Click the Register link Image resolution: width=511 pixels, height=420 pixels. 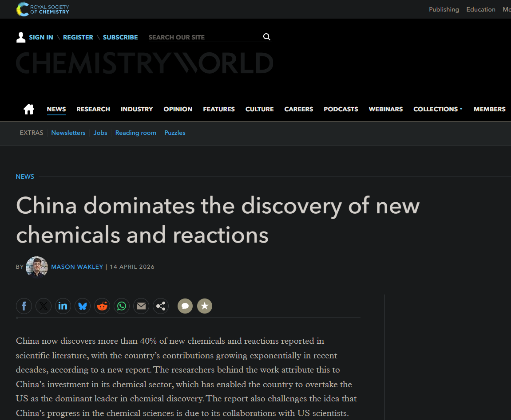coord(78,37)
